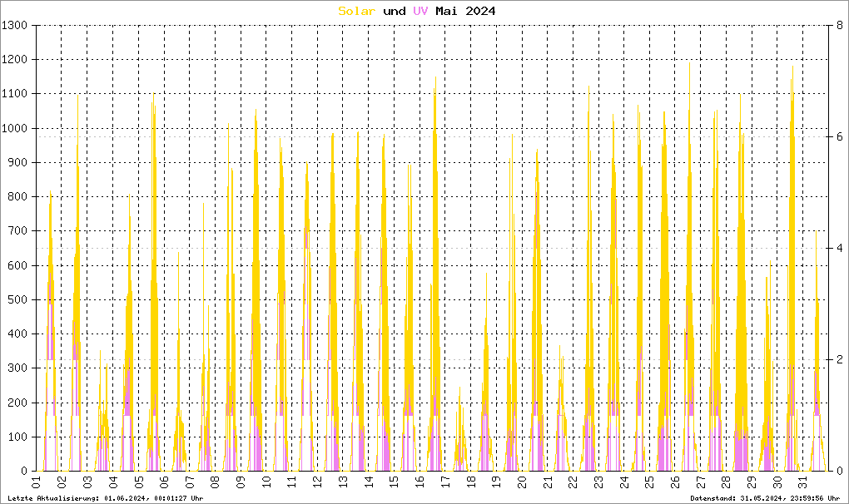Click 'Mai 2024' in the chart title
Image resolution: width=849 pixels, height=504 pixels.
click(x=469, y=11)
